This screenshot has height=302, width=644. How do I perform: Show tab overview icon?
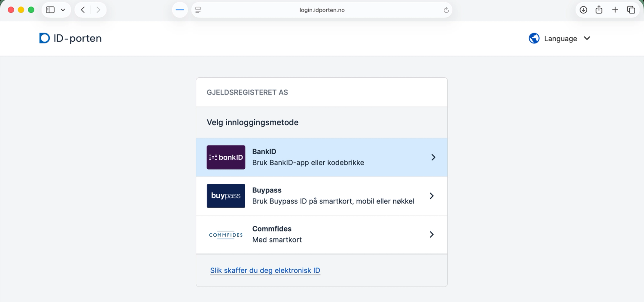(x=631, y=10)
